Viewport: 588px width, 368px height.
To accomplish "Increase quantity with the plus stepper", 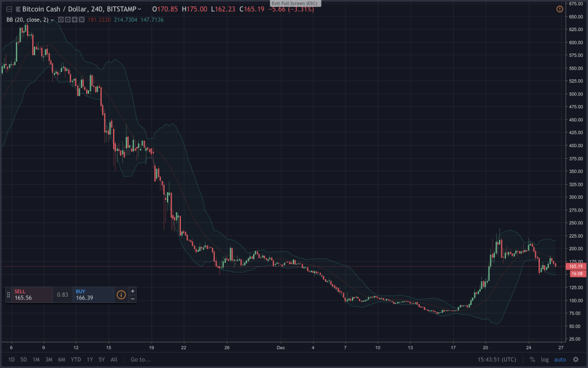I will pos(133,291).
